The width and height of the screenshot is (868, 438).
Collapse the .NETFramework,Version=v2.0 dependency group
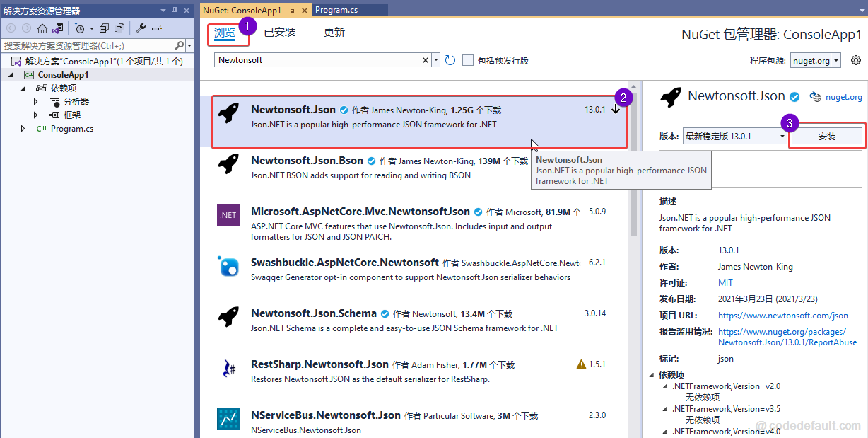[x=664, y=387]
